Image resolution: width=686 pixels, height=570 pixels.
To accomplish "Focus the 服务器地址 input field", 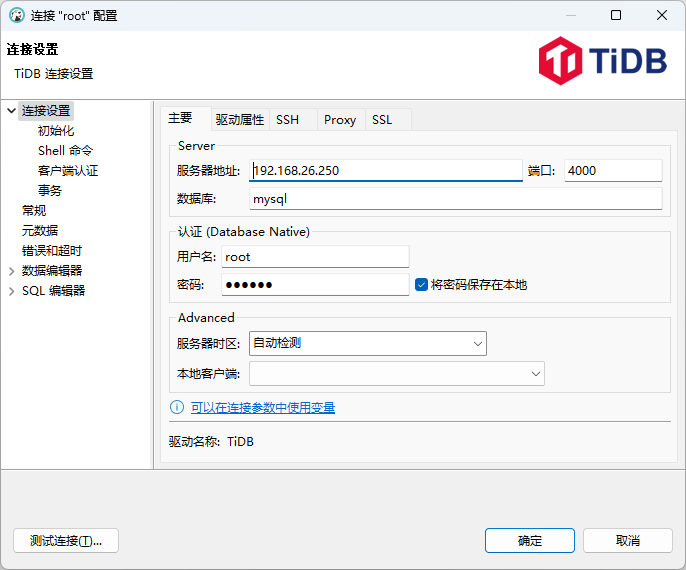I will coord(386,171).
